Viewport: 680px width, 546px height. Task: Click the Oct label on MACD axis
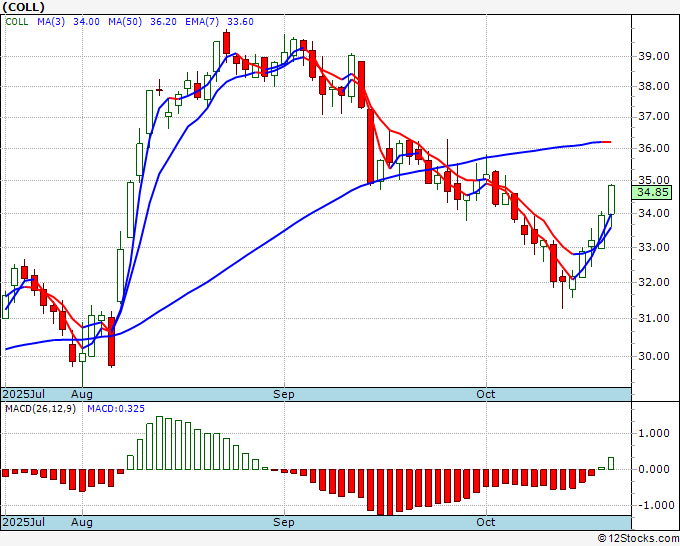click(485, 522)
